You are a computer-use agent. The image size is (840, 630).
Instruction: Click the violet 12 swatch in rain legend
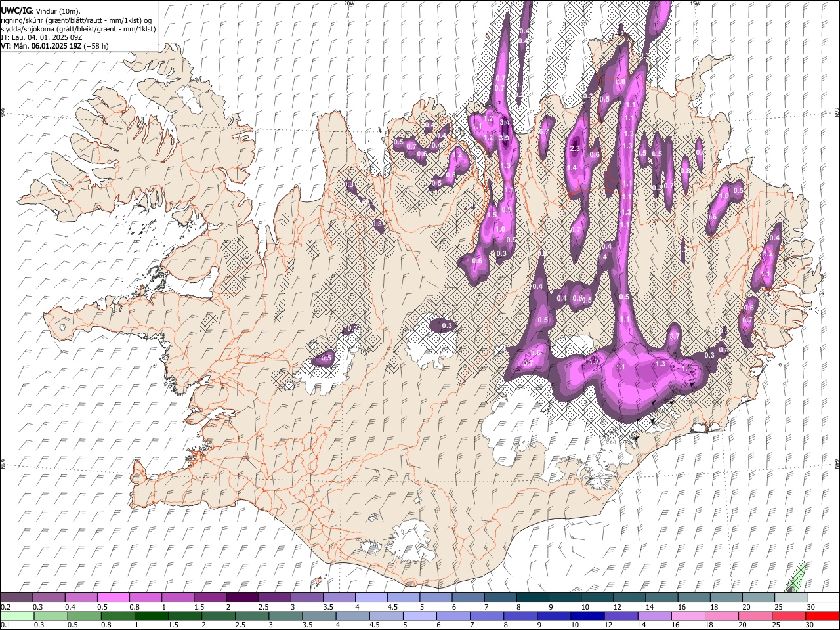621,616
